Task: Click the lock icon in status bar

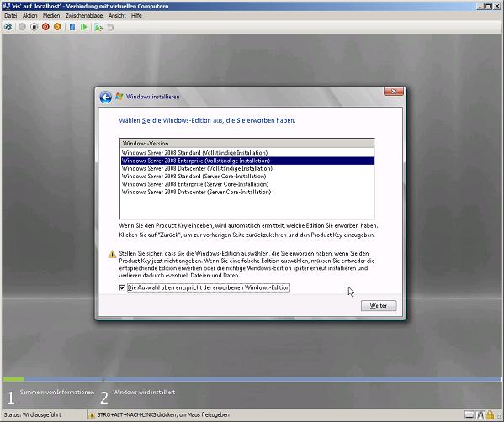Action: 490,415
